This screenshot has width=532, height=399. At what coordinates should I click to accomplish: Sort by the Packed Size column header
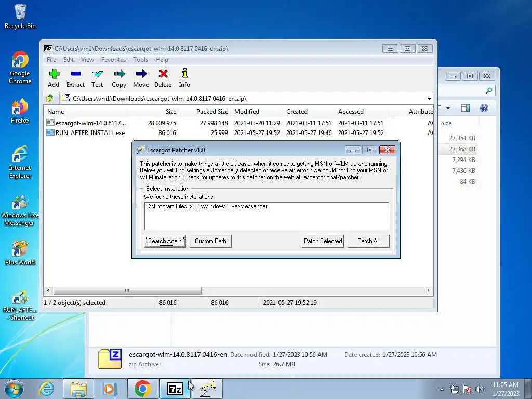205,112
